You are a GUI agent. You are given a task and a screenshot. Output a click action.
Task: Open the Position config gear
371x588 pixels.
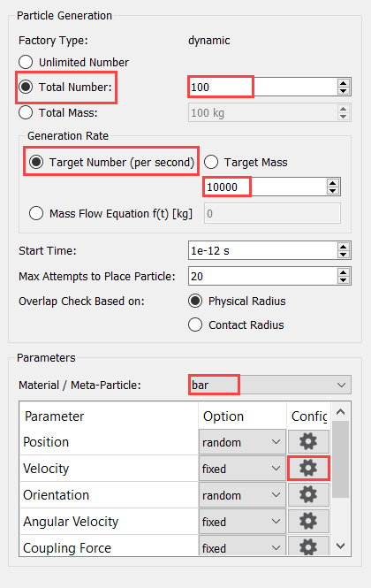(x=308, y=442)
